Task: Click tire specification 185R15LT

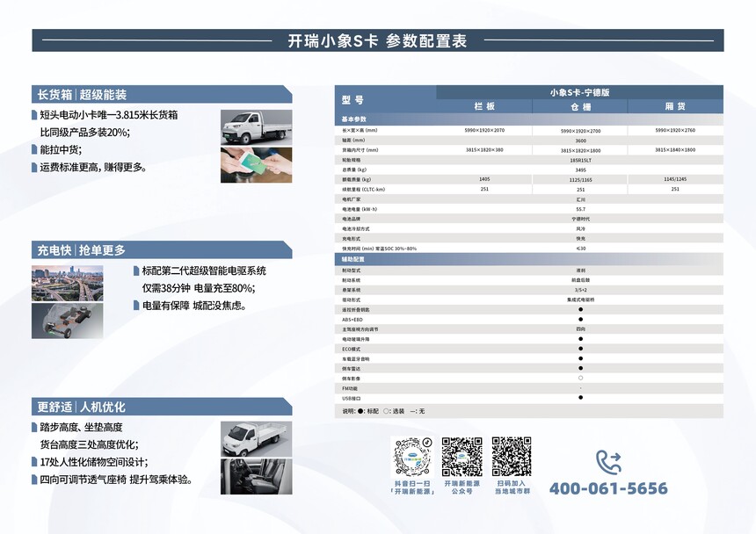Action: (x=580, y=161)
